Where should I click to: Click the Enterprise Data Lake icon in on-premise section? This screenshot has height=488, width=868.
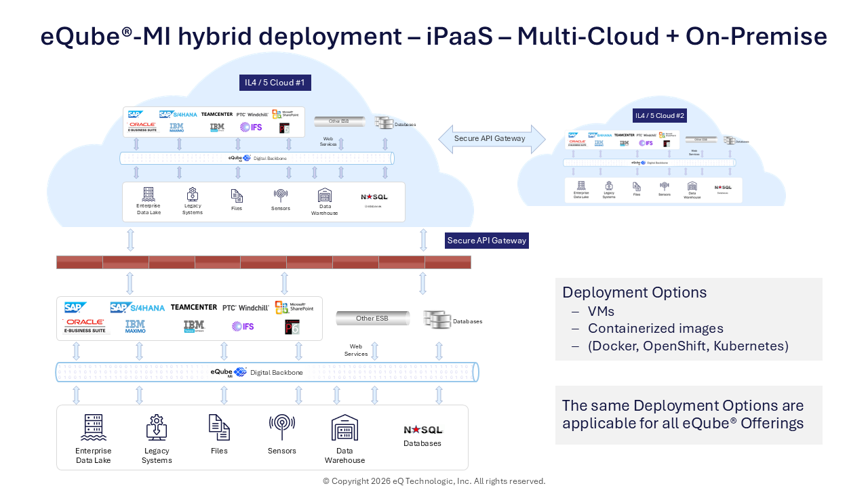pos(93,428)
